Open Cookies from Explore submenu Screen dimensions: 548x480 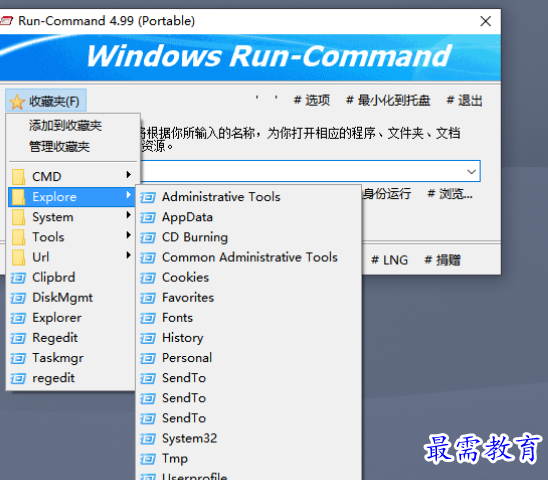click(249, 278)
